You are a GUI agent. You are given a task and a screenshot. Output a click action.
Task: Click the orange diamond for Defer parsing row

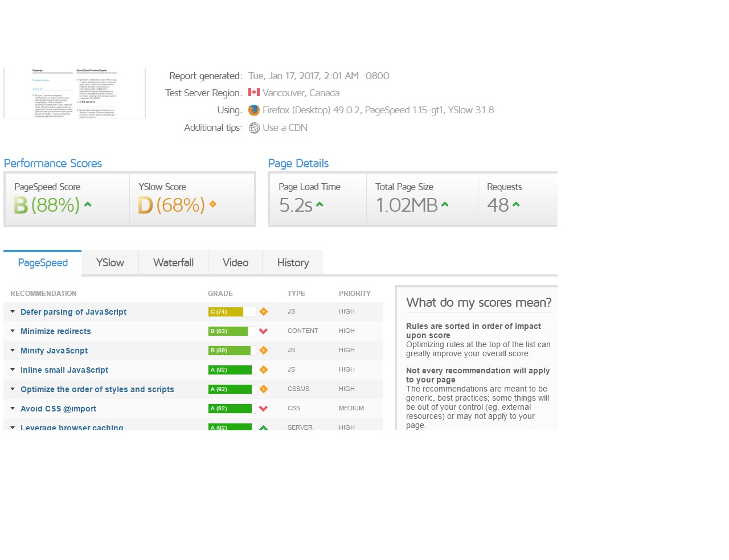[263, 312]
